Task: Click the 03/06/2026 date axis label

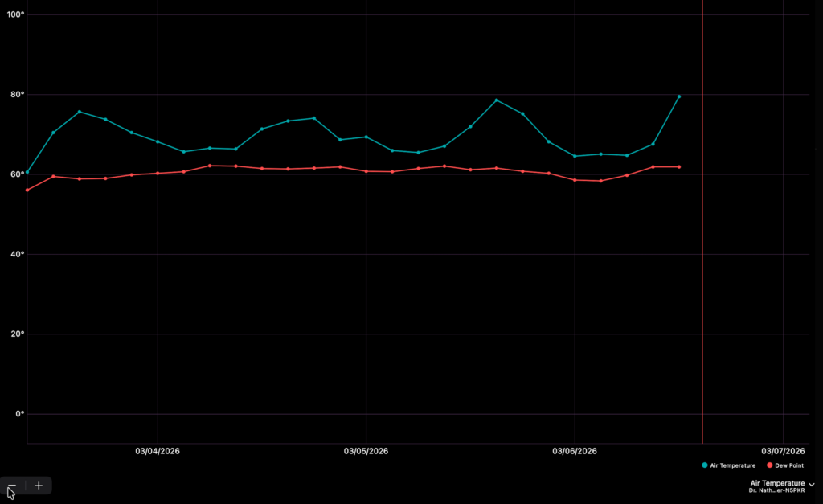Action: pos(575,451)
